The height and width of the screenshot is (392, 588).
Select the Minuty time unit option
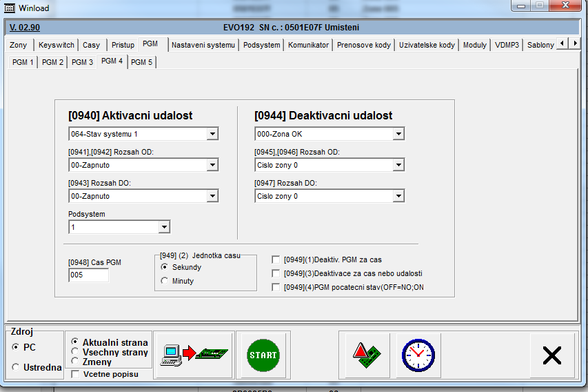point(165,281)
